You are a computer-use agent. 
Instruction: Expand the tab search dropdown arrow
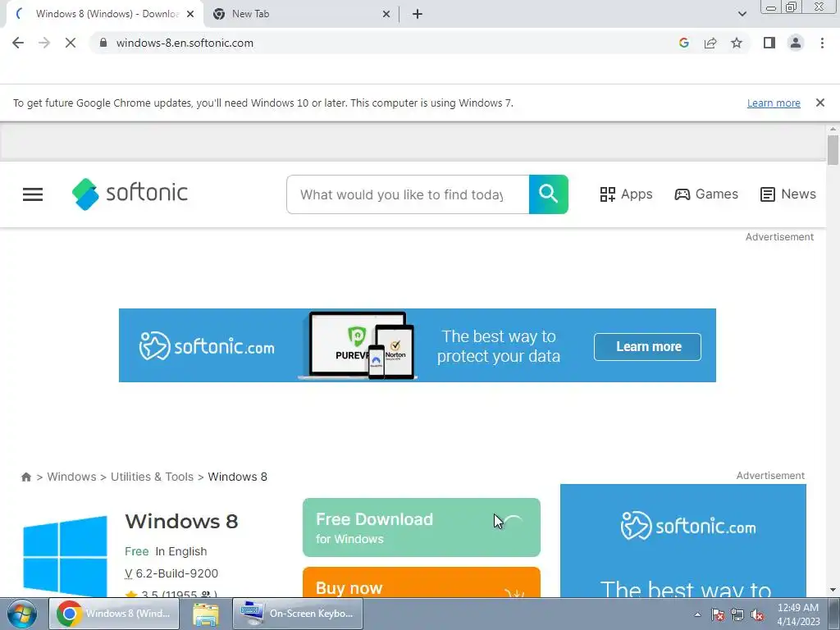coord(742,14)
